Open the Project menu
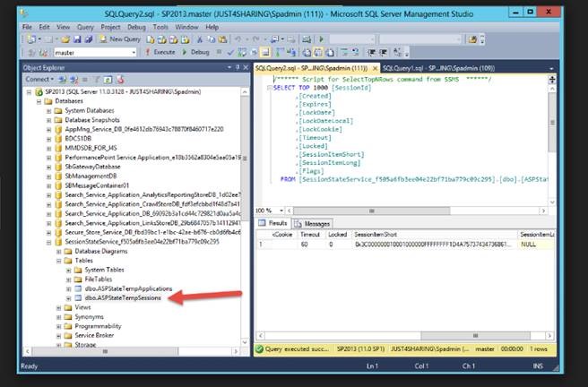The height and width of the screenshot is (387, 588). [110, 27]
